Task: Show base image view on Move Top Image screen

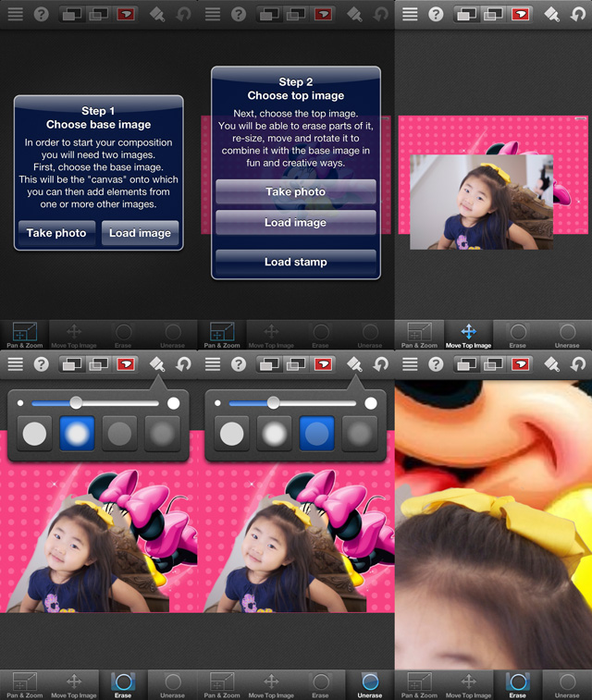Action: [466, 14]
